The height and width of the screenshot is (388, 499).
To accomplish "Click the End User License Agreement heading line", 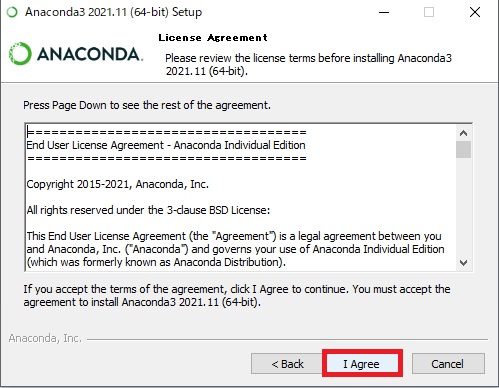I will (166, 145).
